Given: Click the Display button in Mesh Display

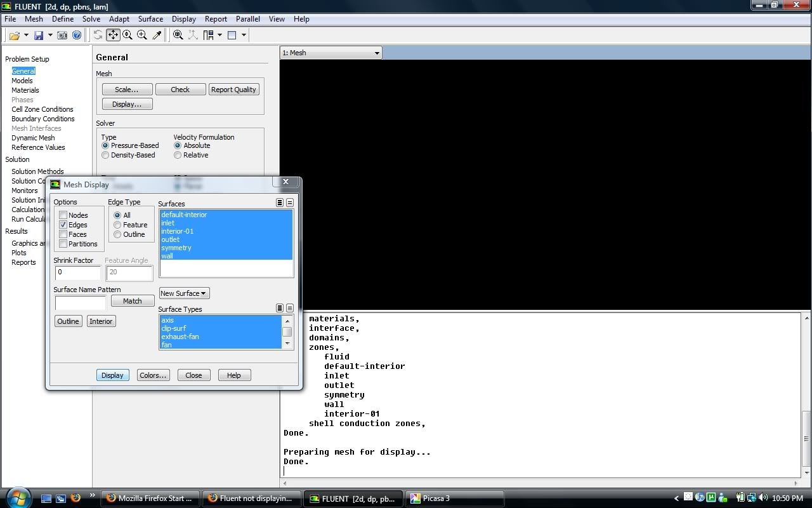Looking at the screenshot, I should click(x=112, y=375).
